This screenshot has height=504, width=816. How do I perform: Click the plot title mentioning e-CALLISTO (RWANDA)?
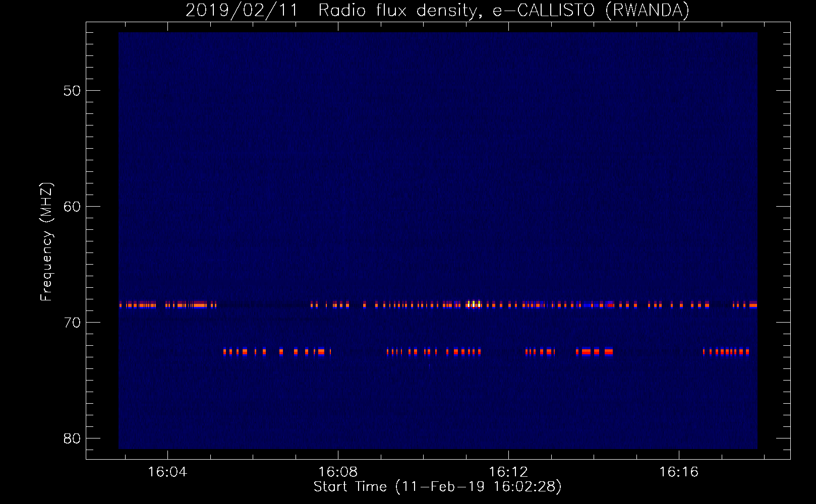(437, 10)
